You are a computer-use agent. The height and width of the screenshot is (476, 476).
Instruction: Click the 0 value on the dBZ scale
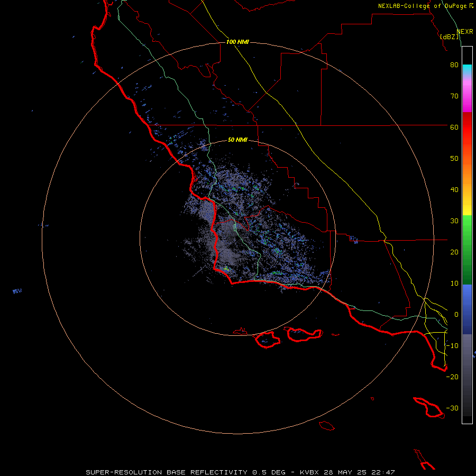pyautogui.click(x=456, y=315)
